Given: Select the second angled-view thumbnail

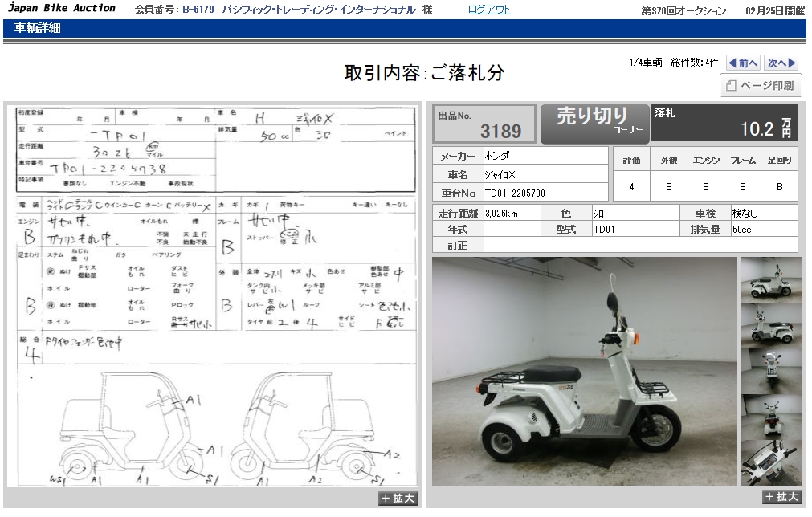Looking at the screenshot, I should pos(771,325).
